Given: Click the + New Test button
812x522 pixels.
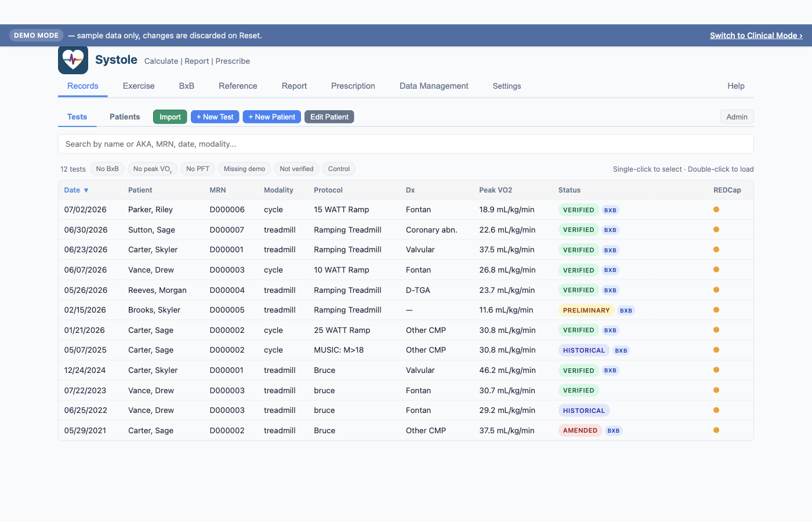Looking at the screenshot, I should click(215, 117).
